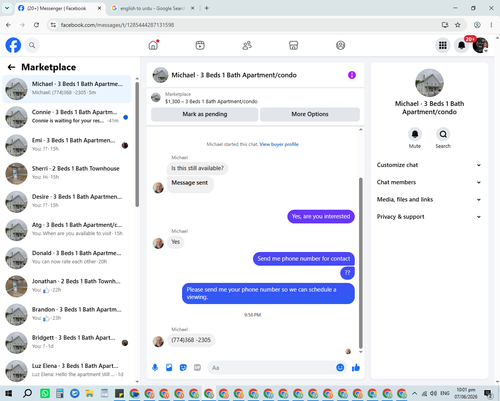Image resolution: width=500 pixels, height=401 pixels.
Task: Open the Facebook menu grid icon
Action: tap(443, 45)
